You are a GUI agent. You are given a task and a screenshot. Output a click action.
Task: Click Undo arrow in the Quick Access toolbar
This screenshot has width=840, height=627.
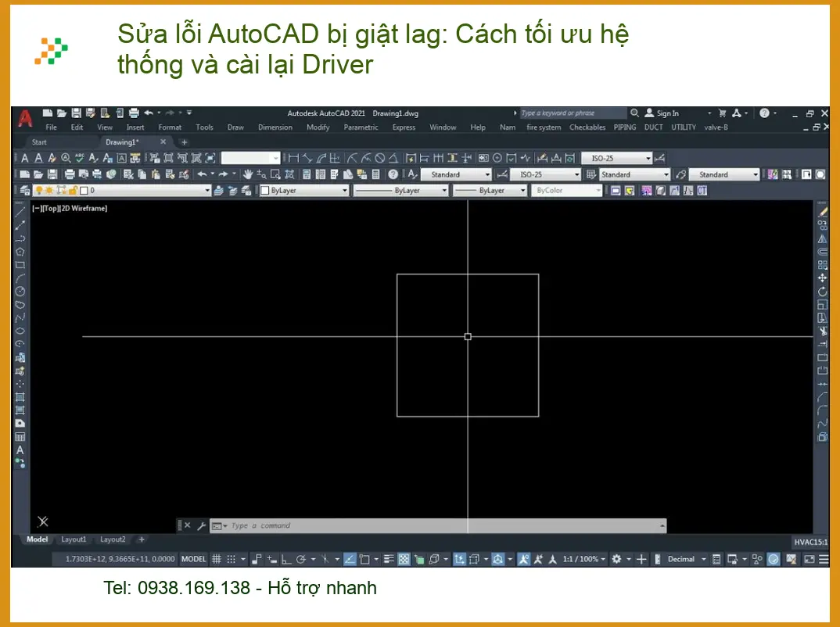pyautogui.click(x=149, y=113)
